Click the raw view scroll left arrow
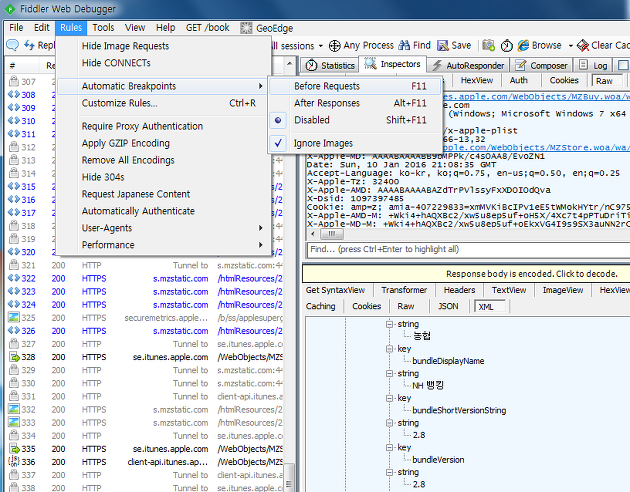The image size is (630, 492). tap(313, 234)
